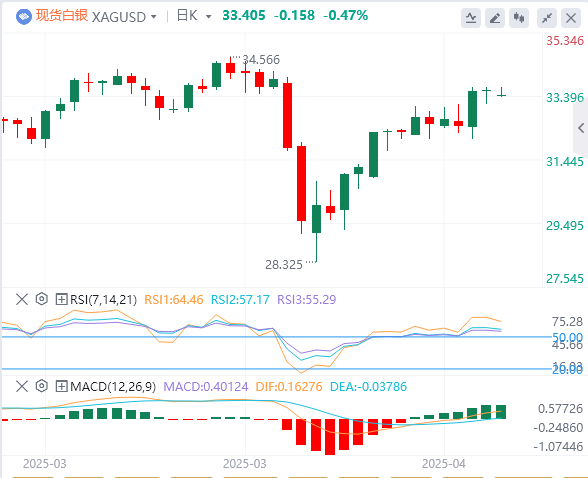Open the 日K timeframe dropdown
Image resolution: width=588 pixels, height=478 pixels.
coord(194,16)
